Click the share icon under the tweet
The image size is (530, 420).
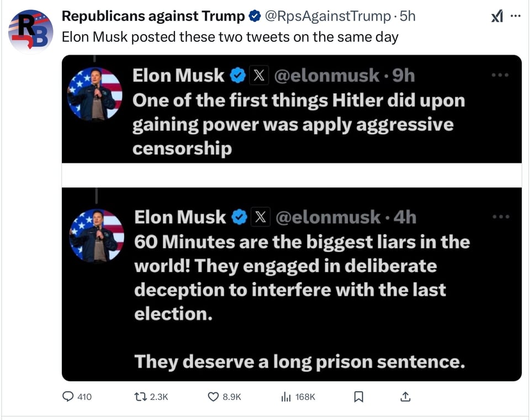point(405,396)
